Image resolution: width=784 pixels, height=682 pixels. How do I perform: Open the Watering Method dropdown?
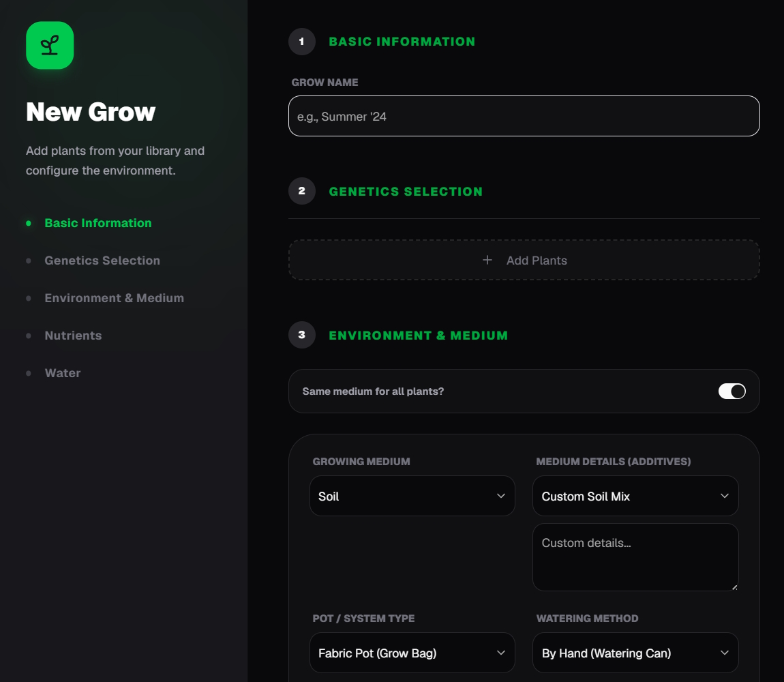pos(635,653)
